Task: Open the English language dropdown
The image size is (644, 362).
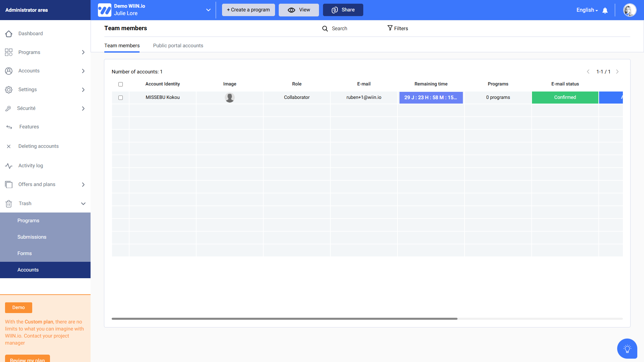Action: [587, 10]
